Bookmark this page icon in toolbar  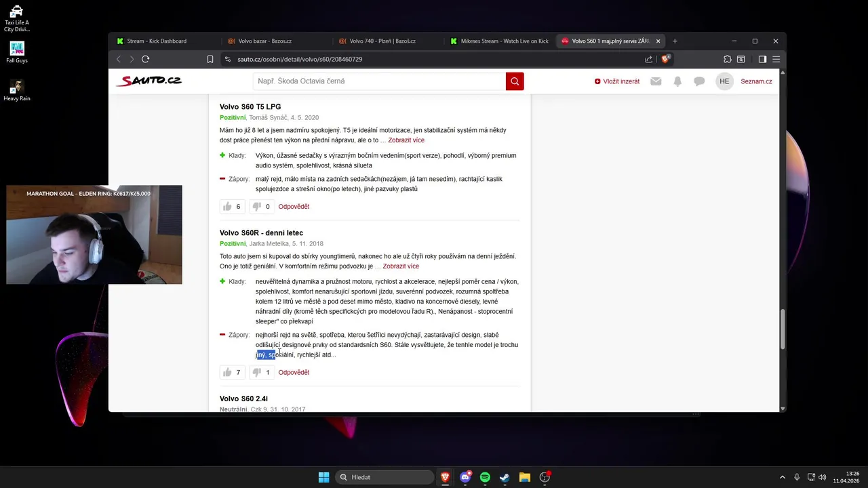[x=210, y=59]
